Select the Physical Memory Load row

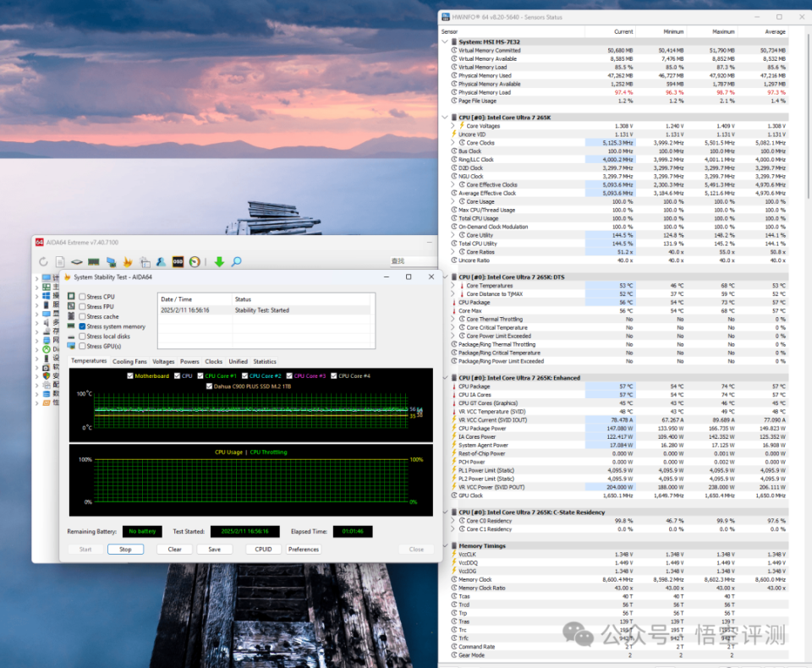pyautogui.click(x=620, y=92)
